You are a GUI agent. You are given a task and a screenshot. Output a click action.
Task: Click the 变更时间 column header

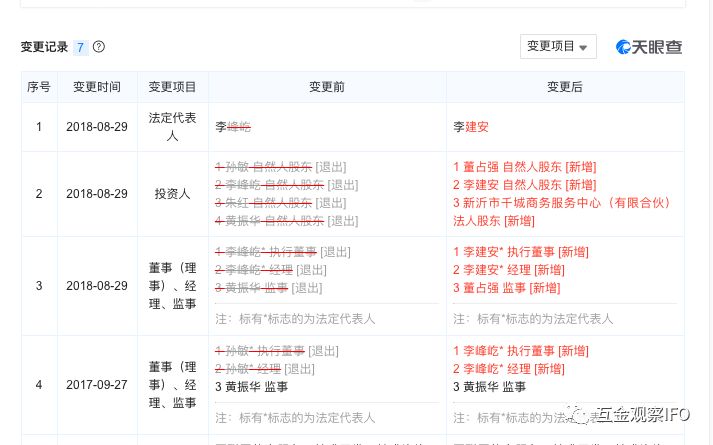pyautogui.click(x=97, y=87)
